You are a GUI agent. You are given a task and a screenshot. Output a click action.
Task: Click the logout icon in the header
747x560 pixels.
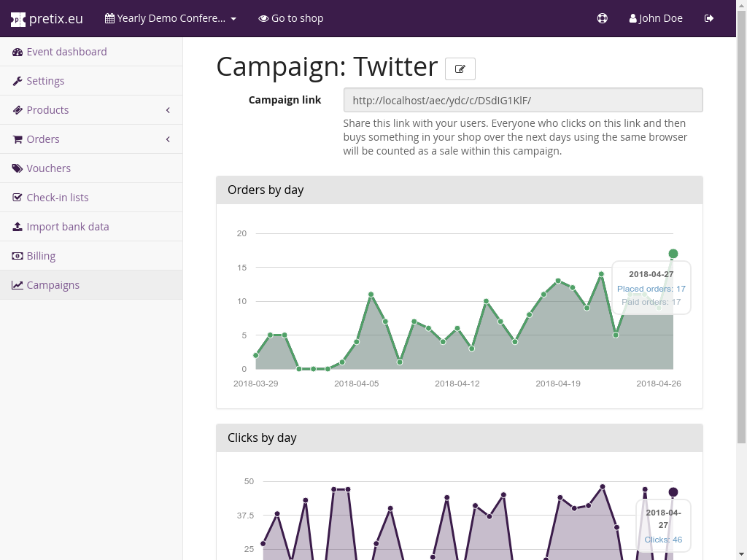[x=709, y=18]
